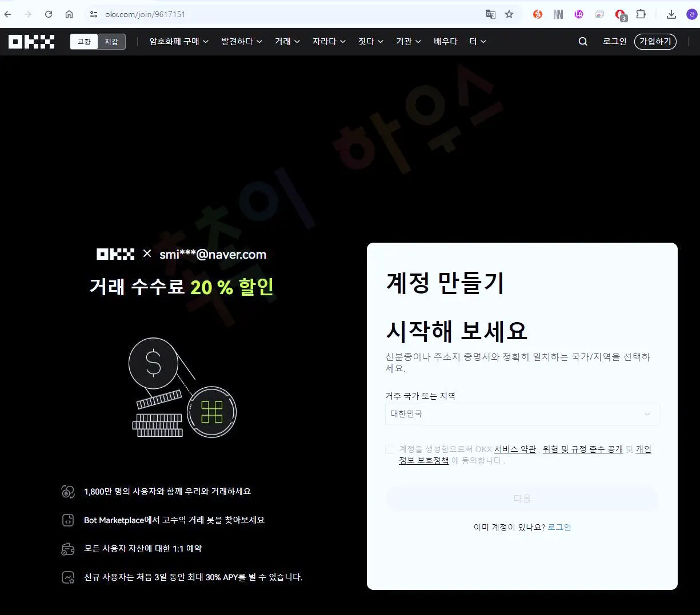The height and width of the screenshot is (615, 700).
Task: Open browser downloads
Action: (x=671, y=14)
